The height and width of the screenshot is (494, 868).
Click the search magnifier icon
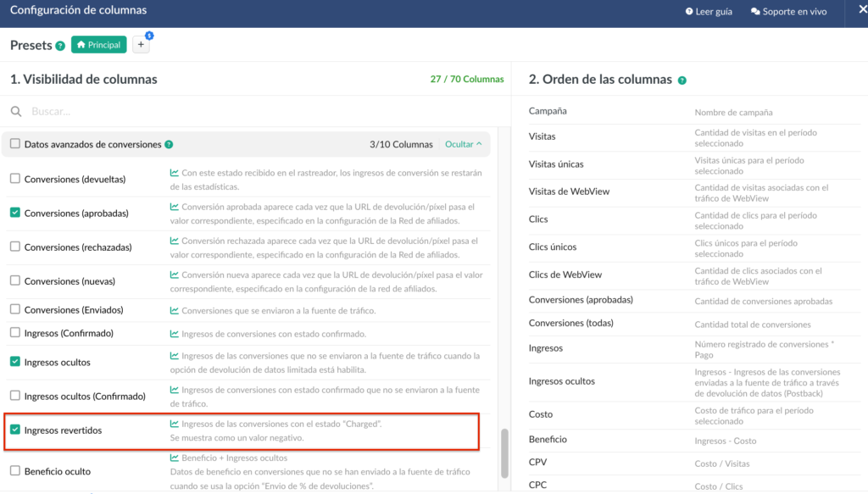(x=16, y=111)
